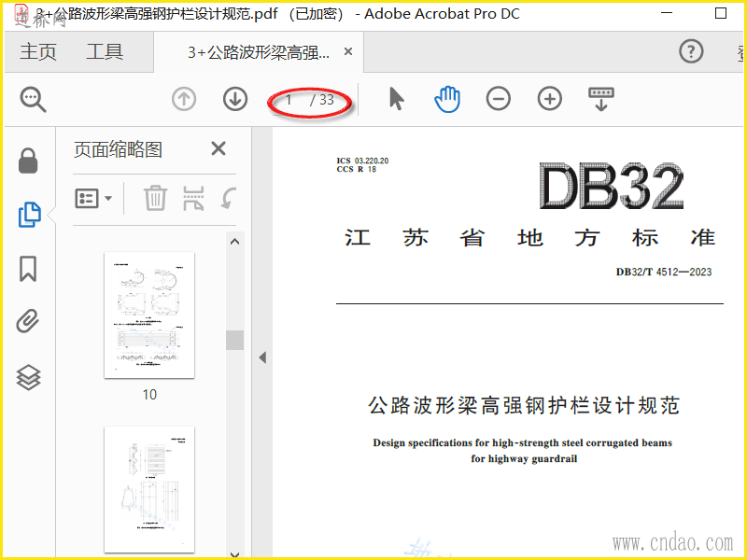This screenshot has height=560, width=747.
Task: Close the document tab
Action: coord(348,51)
